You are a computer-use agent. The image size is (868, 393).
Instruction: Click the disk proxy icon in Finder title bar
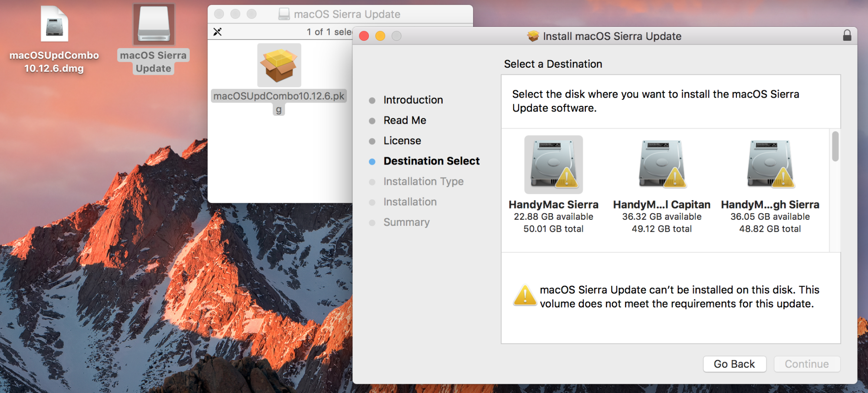pyautogui.click(x=284, y=14)
